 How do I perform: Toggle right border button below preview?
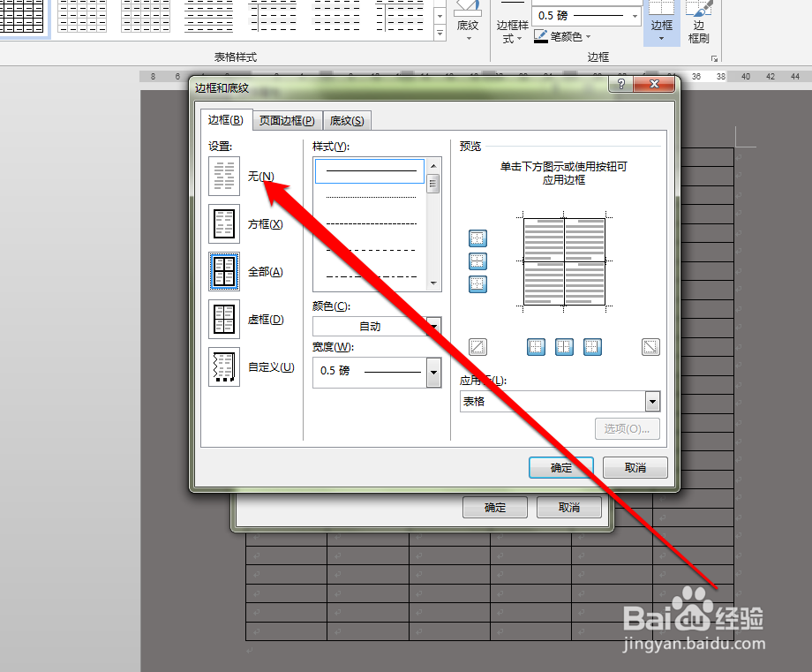592,347
